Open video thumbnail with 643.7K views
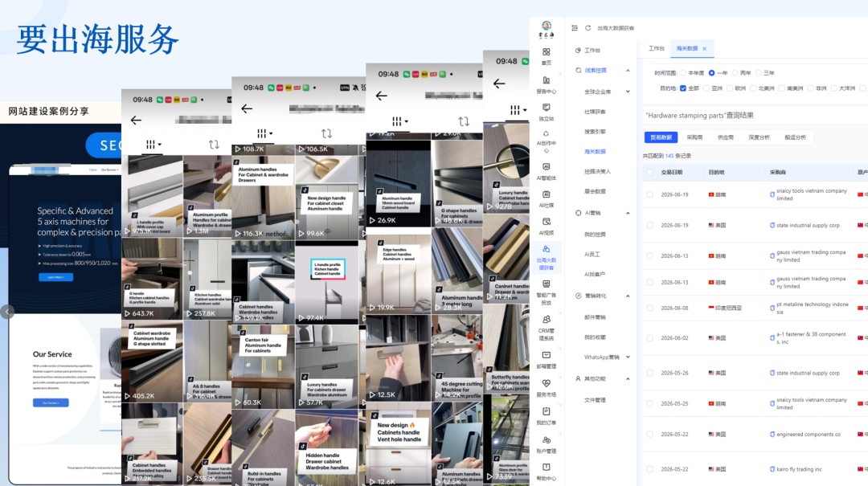The width and height of the screenshot is (868, 486). [152, 279]
